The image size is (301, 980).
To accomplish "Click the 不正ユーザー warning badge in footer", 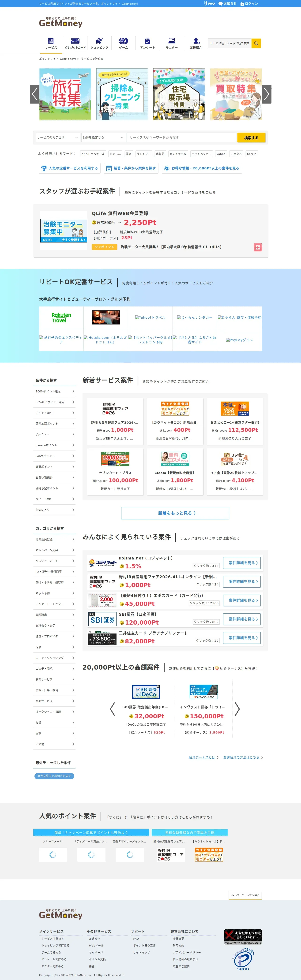I will pos(243,937).
